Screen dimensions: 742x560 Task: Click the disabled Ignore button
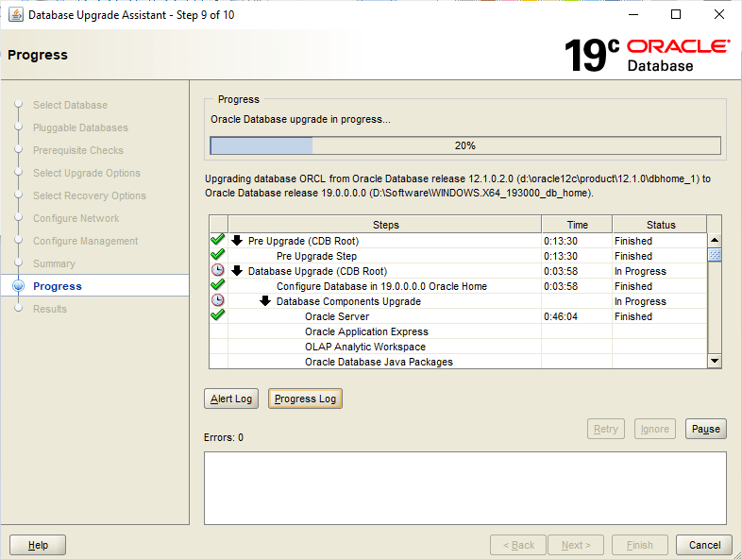(x=655, y=429)
